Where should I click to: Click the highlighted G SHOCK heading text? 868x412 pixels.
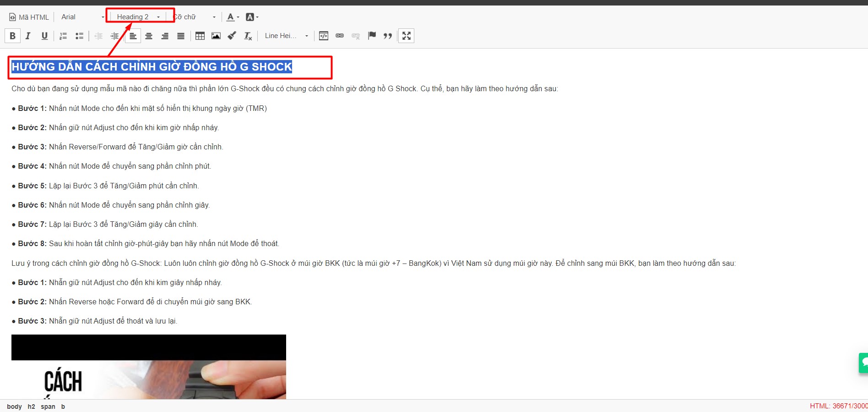(152, 67)
